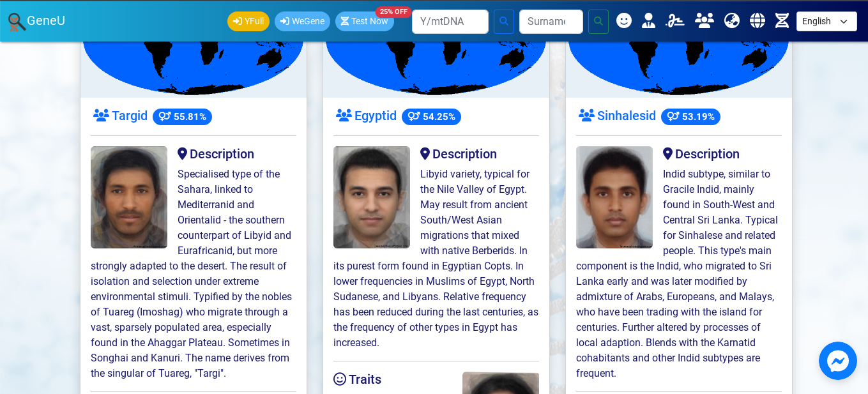Click the Targid description text starting "Specialised type"
Screen dimensions: 868x394
[x=194, y=273]
